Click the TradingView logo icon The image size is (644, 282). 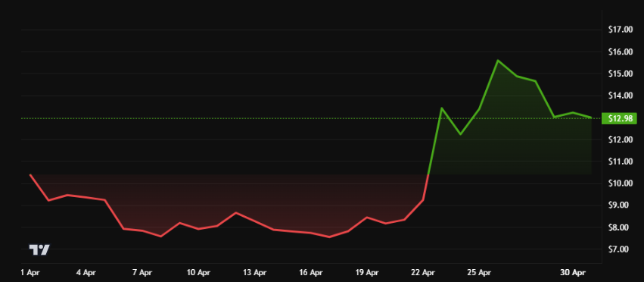click(39, 249)
